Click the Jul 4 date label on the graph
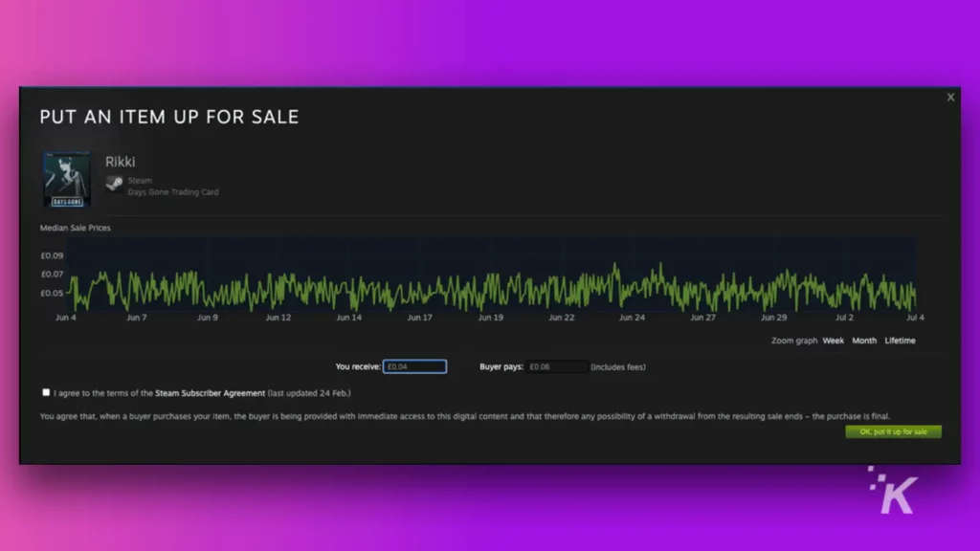Image resolution: width=980 pixels, height=551 pixels. coord(915,318)
